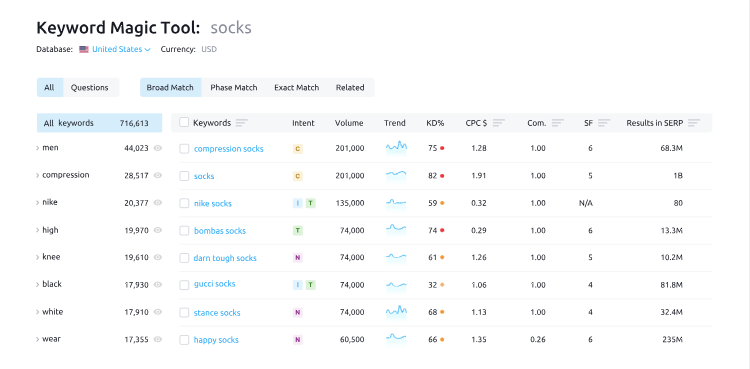Open the bombas socks keyword link
Screen dimensions: 750x369
220,231
